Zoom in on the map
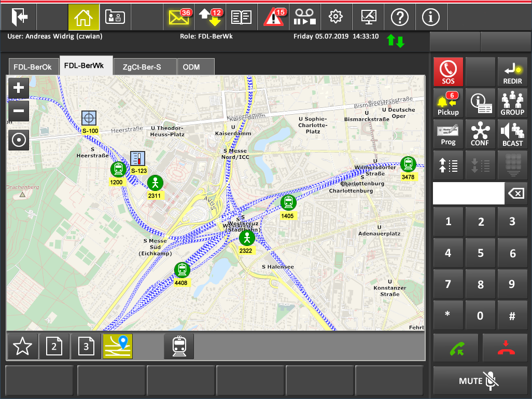Viewport: 532px width, 399px height. coord(18,88)
